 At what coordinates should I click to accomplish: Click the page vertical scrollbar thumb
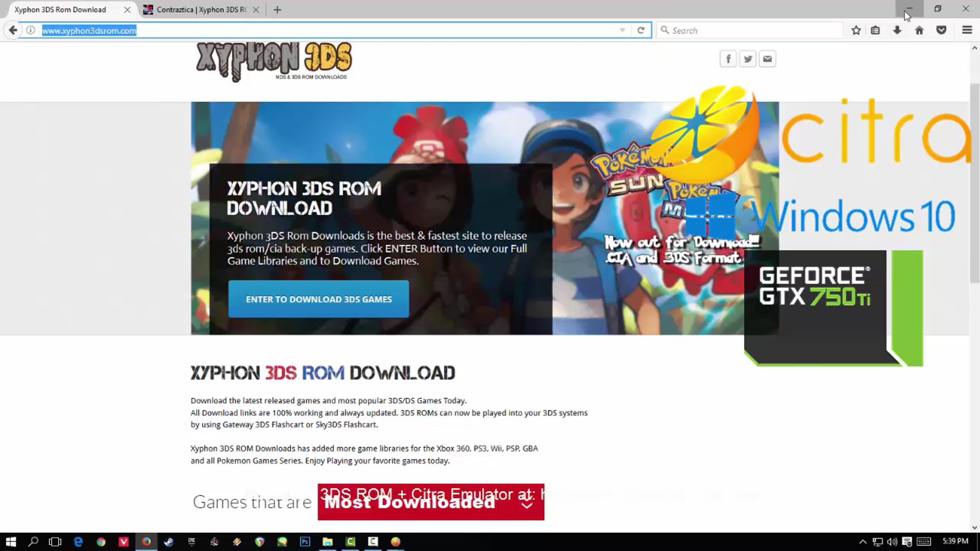[x=975, y=183]
